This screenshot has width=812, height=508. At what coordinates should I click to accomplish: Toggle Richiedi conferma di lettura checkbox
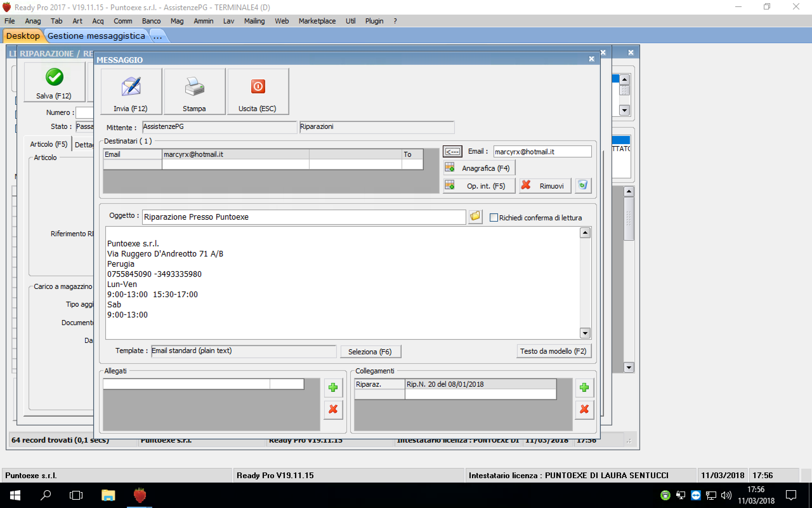493,218
